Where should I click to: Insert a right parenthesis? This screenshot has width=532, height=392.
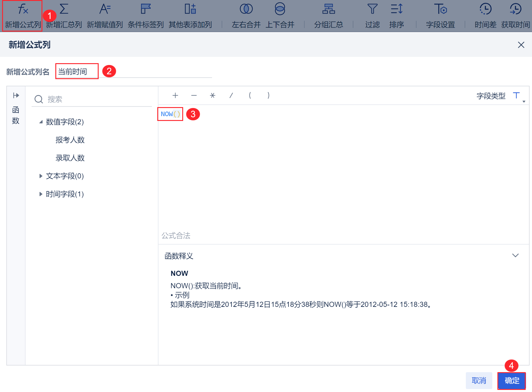pyautogui.click(x=269, y=95)
